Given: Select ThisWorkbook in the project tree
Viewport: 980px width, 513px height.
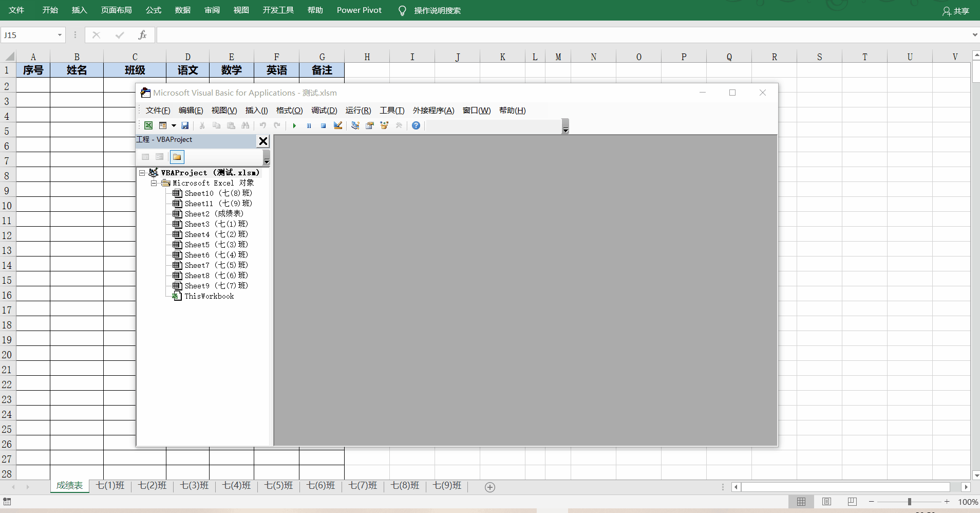Looking at the screenshot, I should (209, 296).
